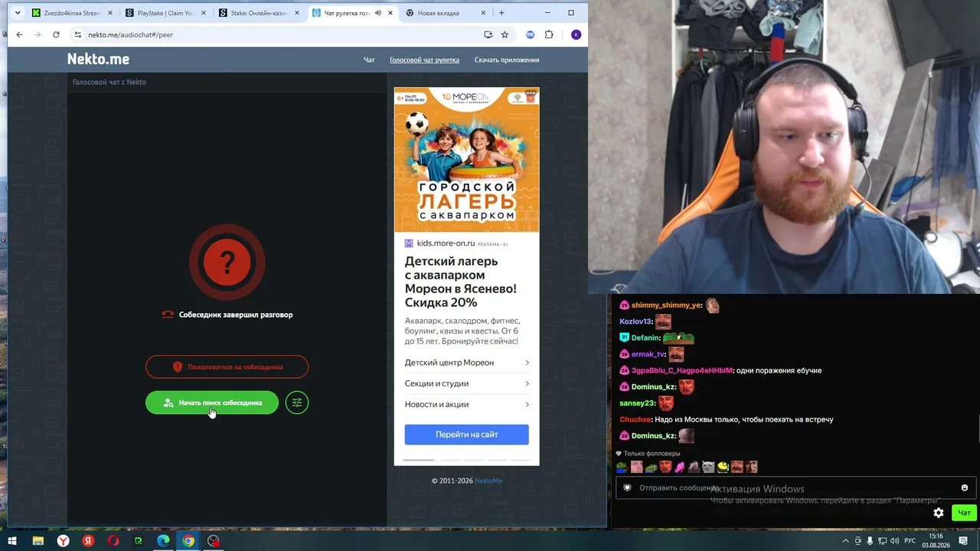Open the microphone tray icon

tap(870, 541)
